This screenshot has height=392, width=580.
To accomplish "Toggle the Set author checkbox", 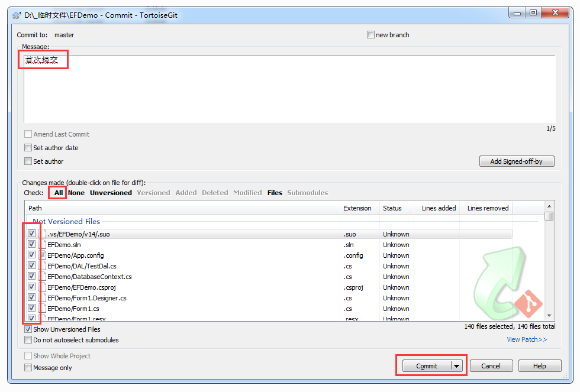I will [28, 161].
